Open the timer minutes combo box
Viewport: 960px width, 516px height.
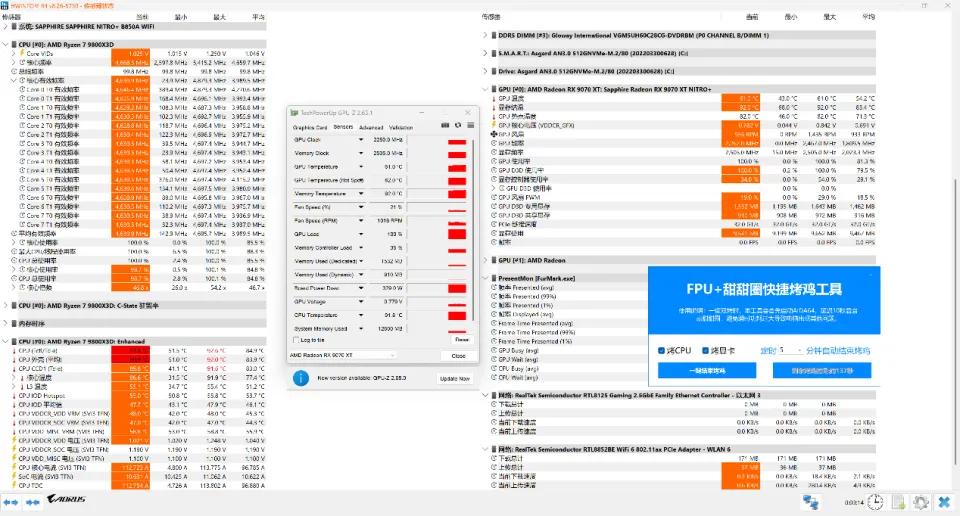[790, 351]
